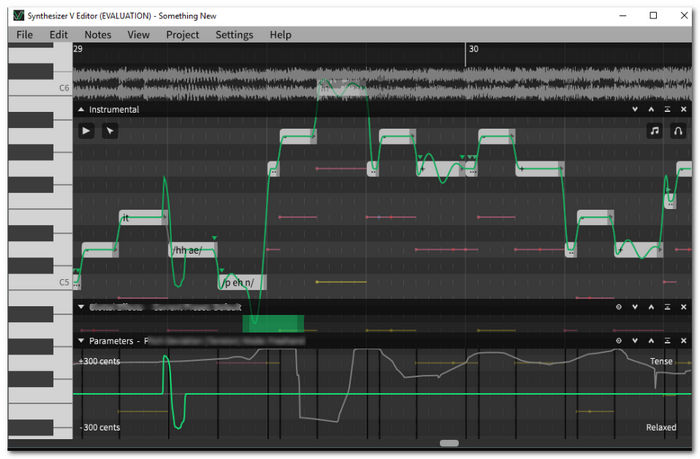Open the Project menu
The image size is (700, 459).
coord(182,34)
